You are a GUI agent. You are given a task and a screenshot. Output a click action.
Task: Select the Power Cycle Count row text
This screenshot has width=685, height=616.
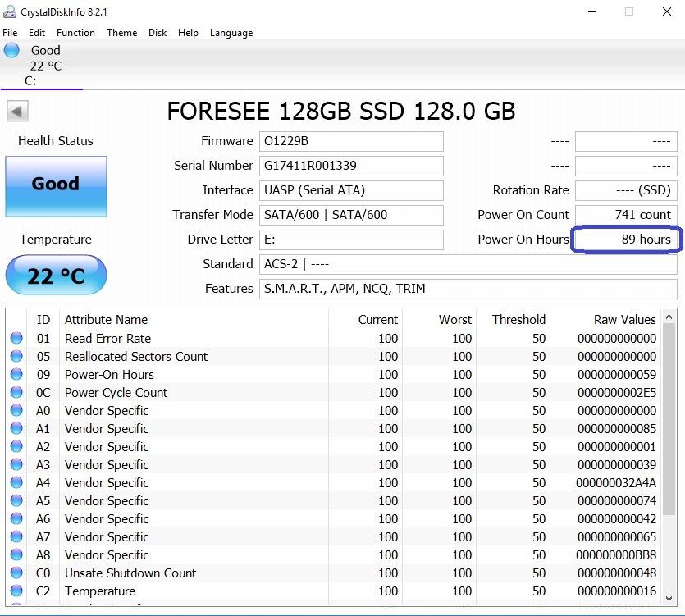pyautogui.click(x=116, y=392)
